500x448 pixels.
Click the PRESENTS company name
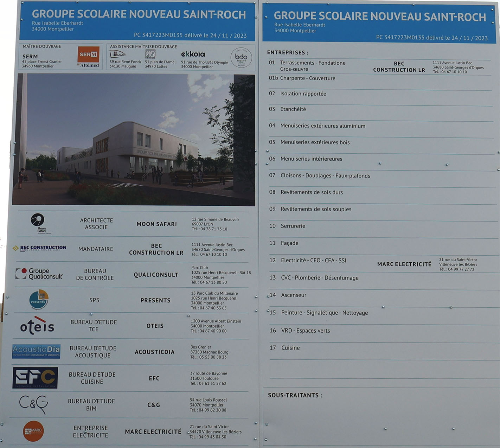point(155,300)
